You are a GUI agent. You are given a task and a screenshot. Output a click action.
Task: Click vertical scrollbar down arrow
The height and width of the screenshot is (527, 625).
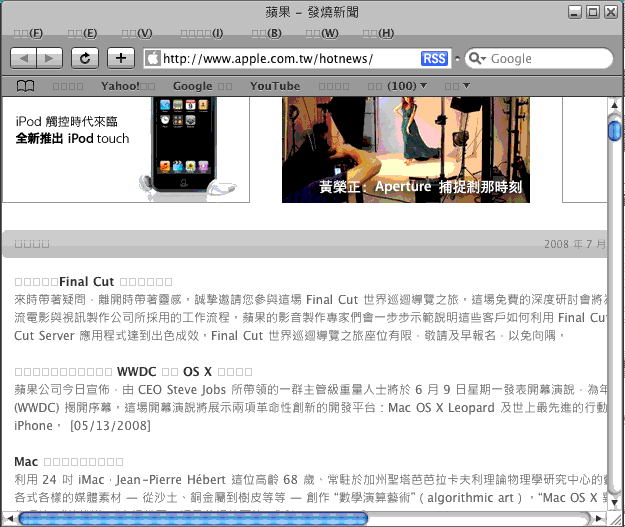(x=614, y=502)
